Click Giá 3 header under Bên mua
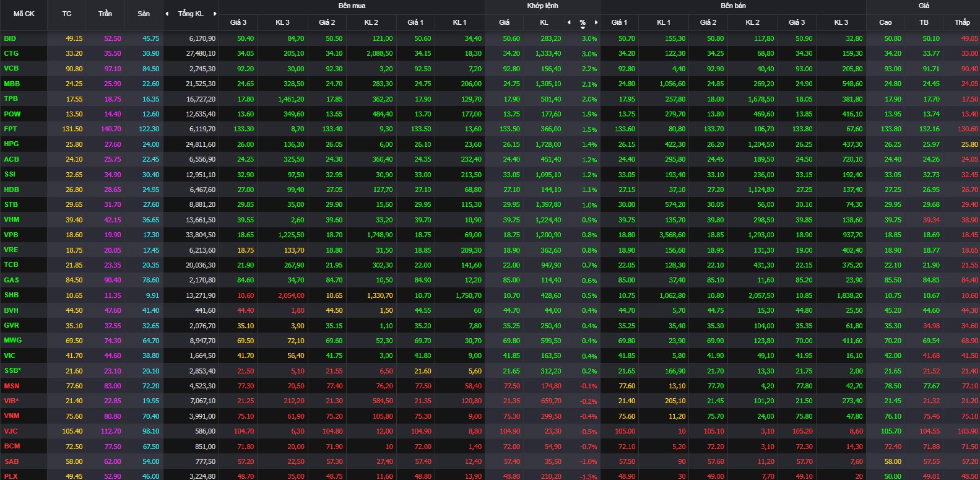 [x=238, y=22]
